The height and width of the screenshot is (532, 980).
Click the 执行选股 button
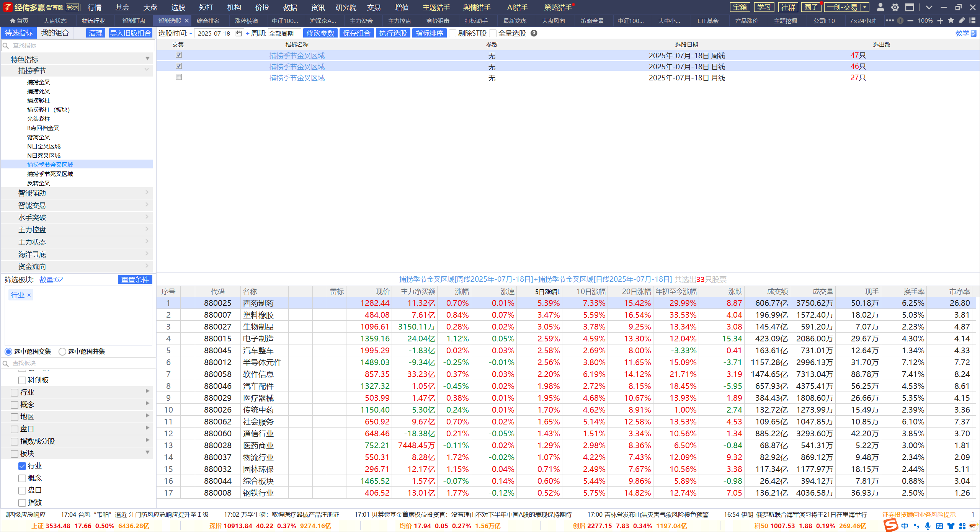pos(393,33)
